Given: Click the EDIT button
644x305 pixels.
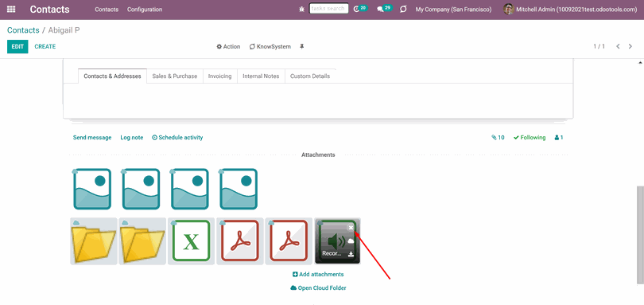Looking at the screenshot, I should [17, 46].
